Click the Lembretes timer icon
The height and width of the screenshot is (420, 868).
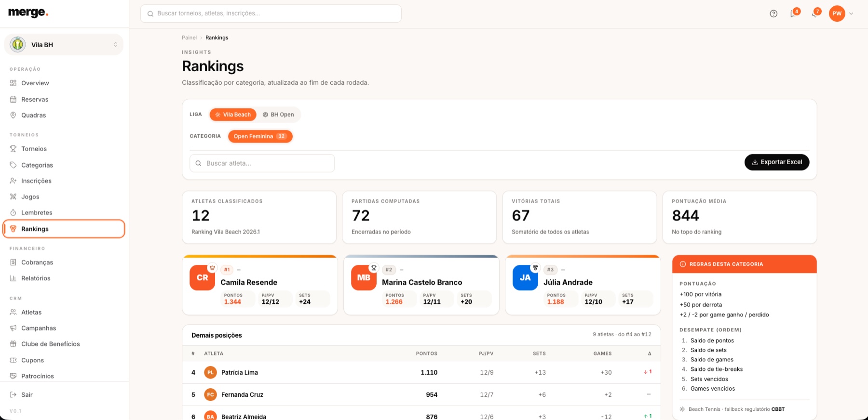[x=14, y=212]
